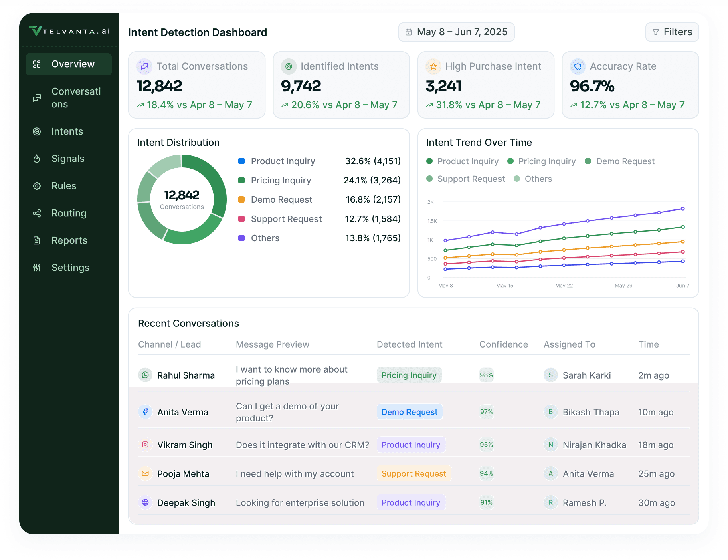
Task: Click the 9,742 Identified Intents value
Action: pyautogui.click(x=301, y=86)
